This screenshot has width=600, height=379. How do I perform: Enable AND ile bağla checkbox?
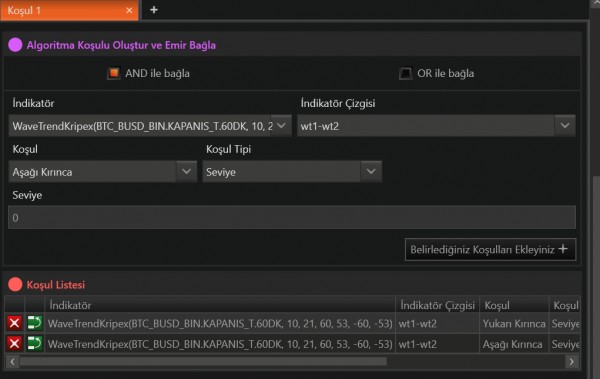[114, 73]
